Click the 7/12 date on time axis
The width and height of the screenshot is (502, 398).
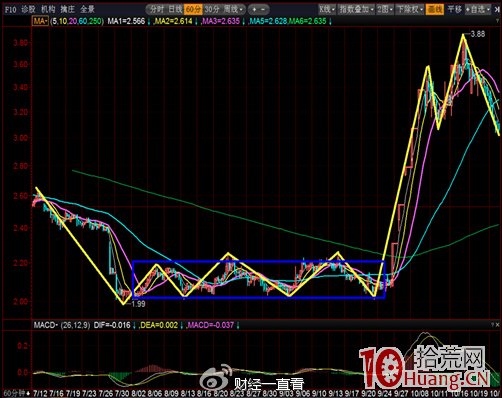coord(40,393)
